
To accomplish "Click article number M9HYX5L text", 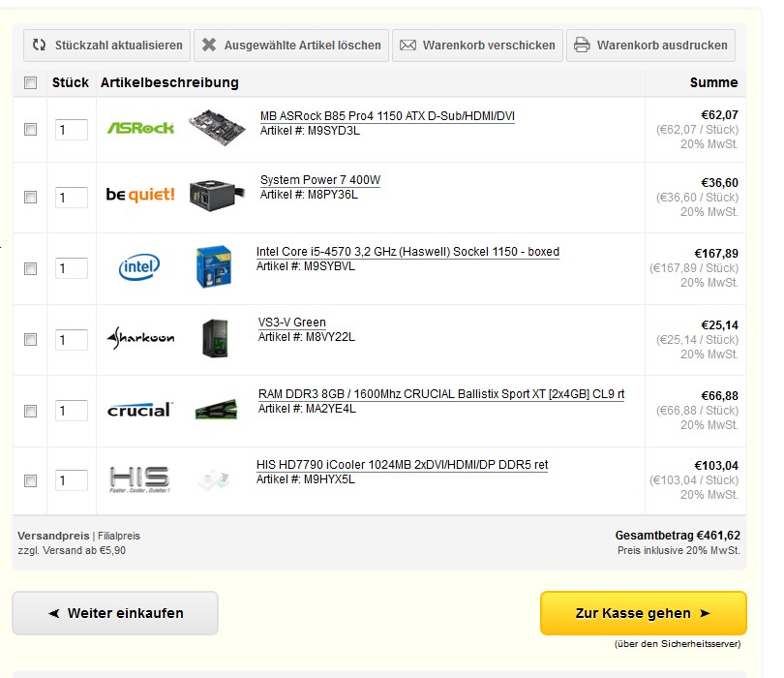I will click(x=329, y=479).
